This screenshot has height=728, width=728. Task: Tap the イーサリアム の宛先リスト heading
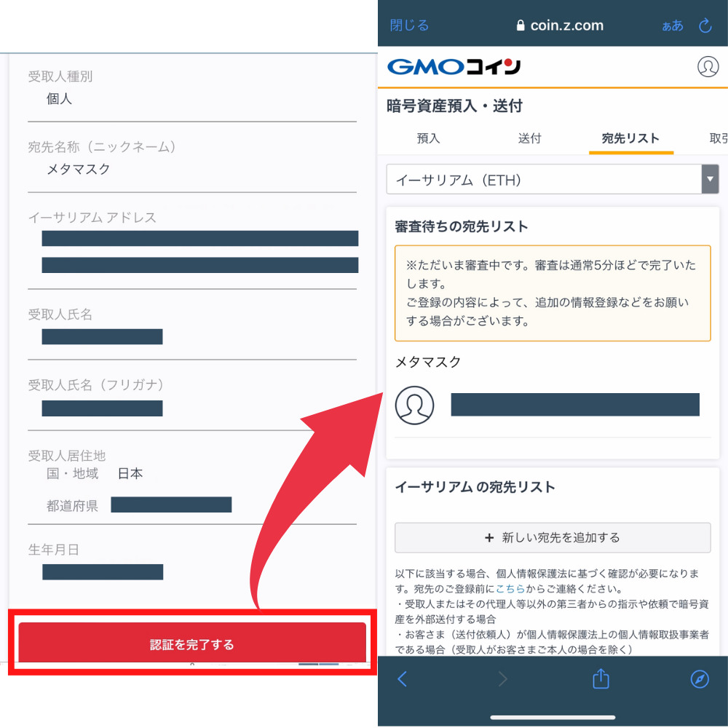pos(475,486)
